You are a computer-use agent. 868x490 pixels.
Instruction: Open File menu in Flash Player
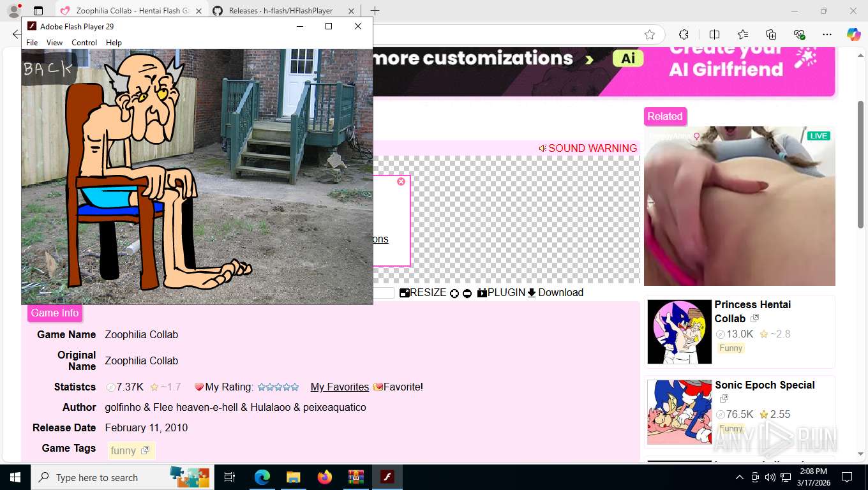point(32,43)
